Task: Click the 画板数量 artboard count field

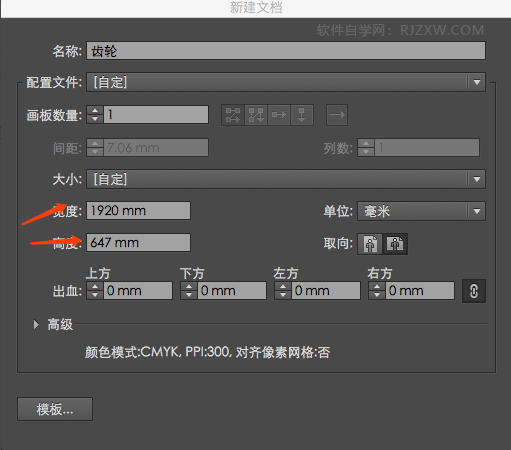Action: [156, 115]
